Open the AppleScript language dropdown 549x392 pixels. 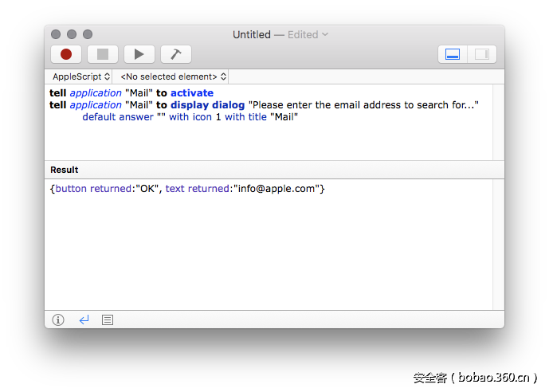[78, 76]
